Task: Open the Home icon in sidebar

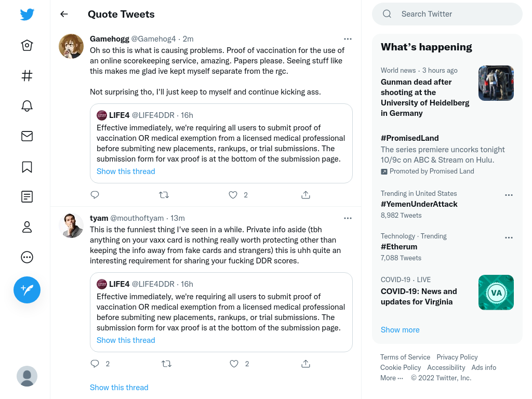Action: tap(27, 45)
